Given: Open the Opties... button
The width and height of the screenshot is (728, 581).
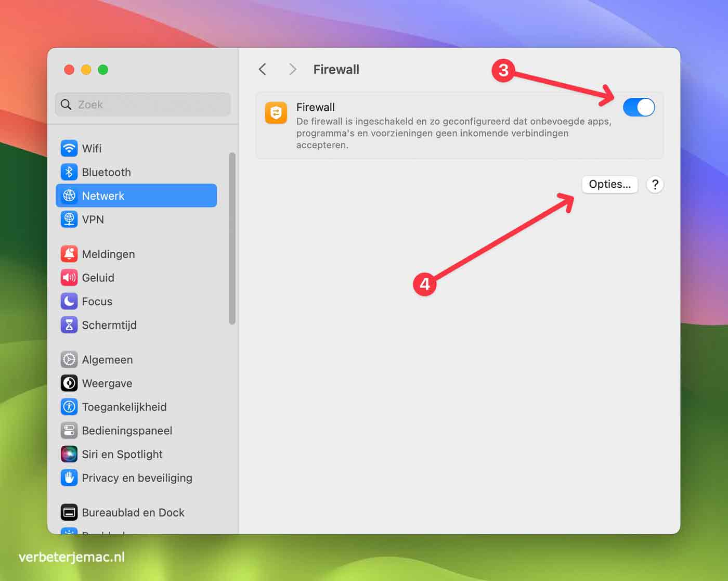Looking at the screenshot, I should click(x=609, y=184).
